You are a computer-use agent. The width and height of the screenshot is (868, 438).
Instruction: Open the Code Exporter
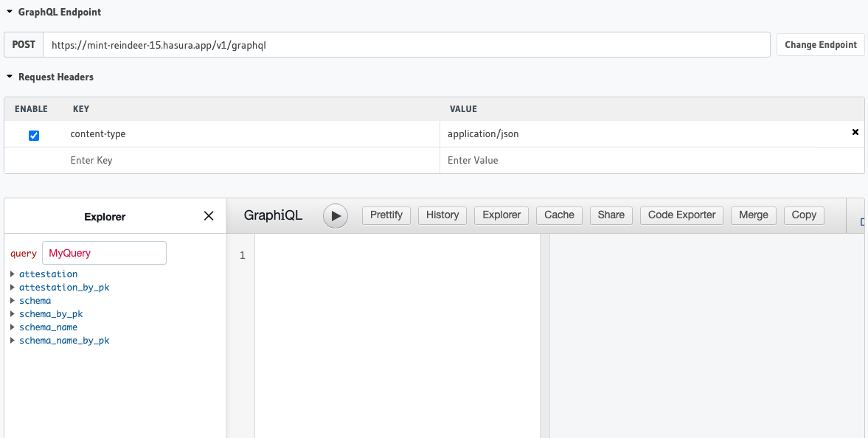(x=681, y=215)
